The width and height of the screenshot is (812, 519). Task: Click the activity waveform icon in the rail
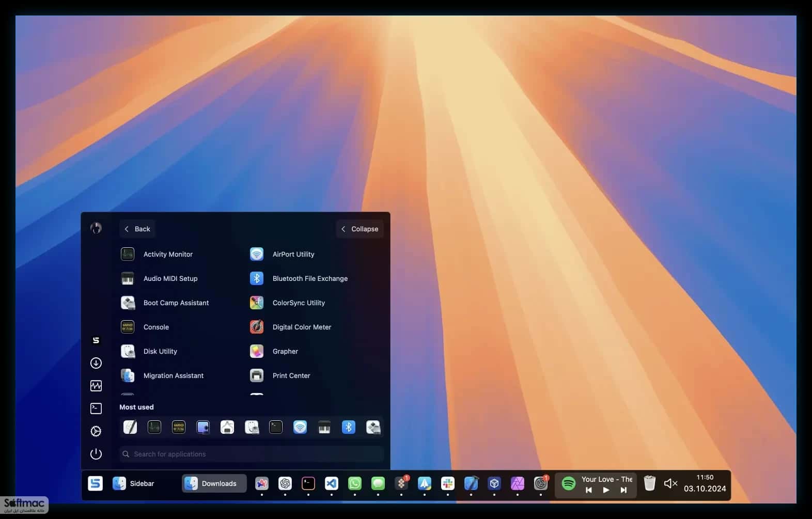(96, 386)
